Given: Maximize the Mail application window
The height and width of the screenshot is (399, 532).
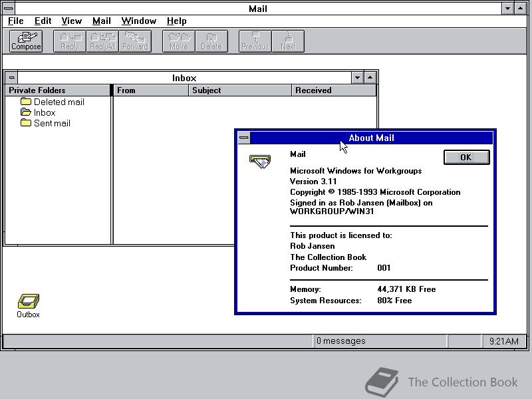Looking at the screenshot, I should 521,9.
